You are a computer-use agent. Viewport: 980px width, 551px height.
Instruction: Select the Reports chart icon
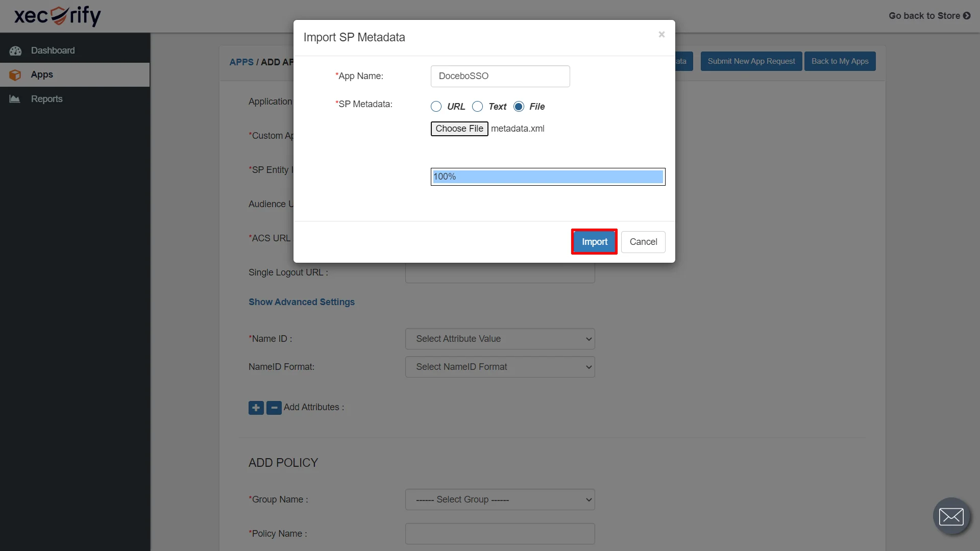pos(15,98)
